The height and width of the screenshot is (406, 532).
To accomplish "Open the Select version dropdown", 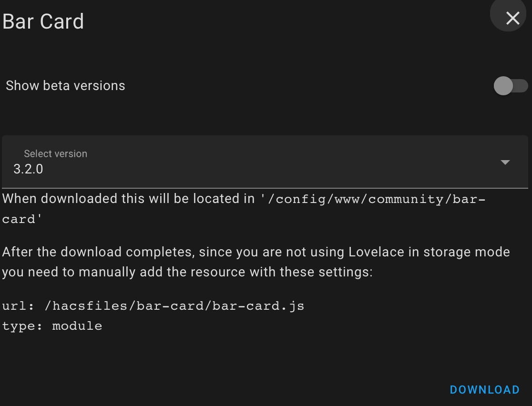I will (x=265, y=162).
